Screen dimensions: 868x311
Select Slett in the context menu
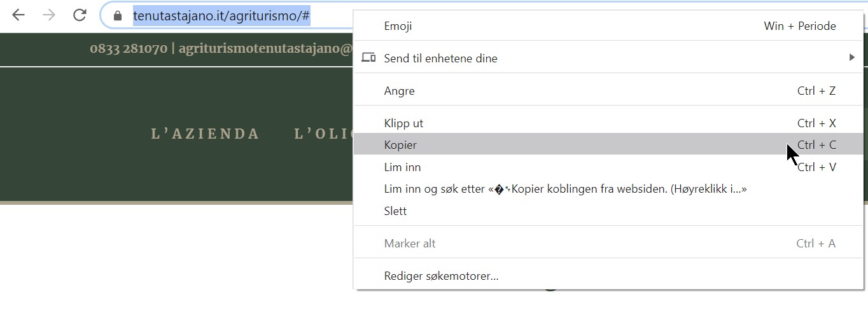point(395,211)
